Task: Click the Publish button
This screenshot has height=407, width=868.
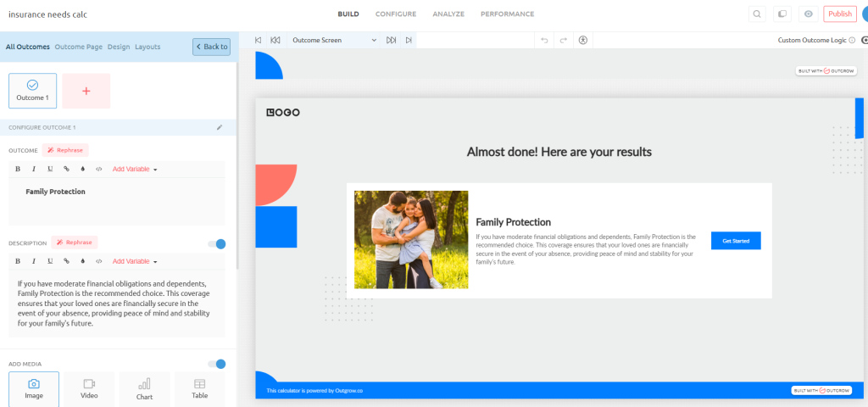Action: 839,14
